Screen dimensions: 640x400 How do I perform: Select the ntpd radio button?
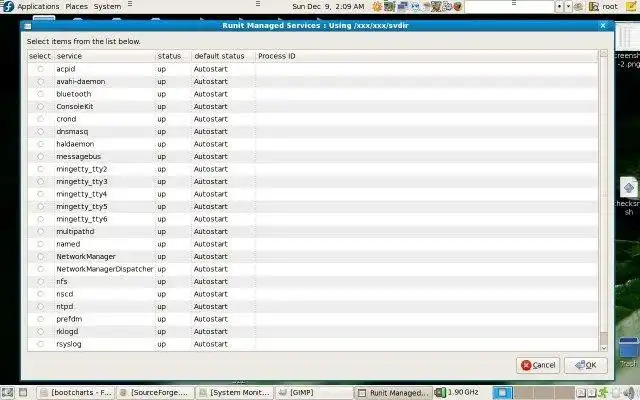pos(40,307)
